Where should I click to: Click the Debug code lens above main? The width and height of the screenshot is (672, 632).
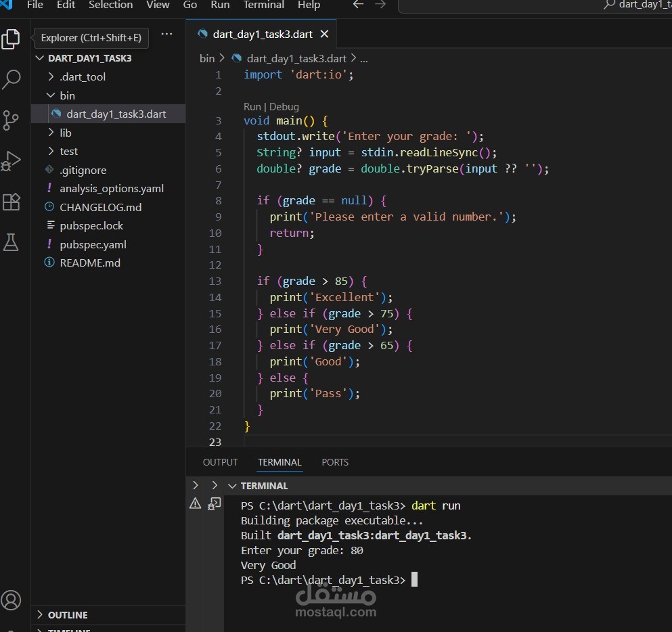point(284,107)
